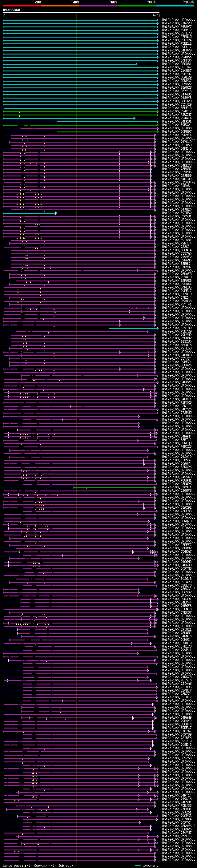The height and width of the screenshot is (868, 197).
Task: Open hit label UniRef100_Q109E1
Action: tap(177, 487)
